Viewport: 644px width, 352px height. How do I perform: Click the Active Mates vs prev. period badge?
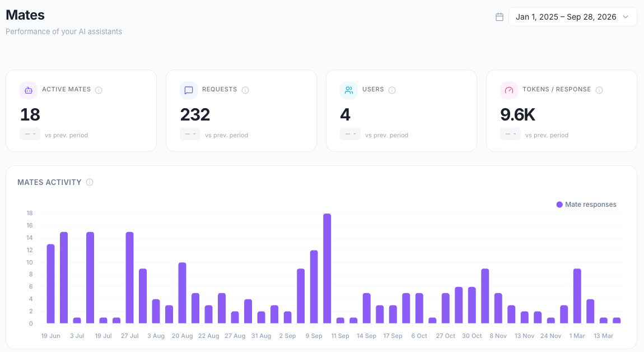point(30,134)
